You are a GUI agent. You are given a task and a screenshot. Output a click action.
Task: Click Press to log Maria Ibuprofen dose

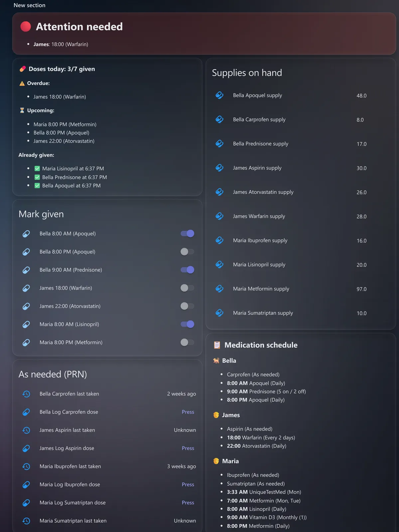point(188,484)
